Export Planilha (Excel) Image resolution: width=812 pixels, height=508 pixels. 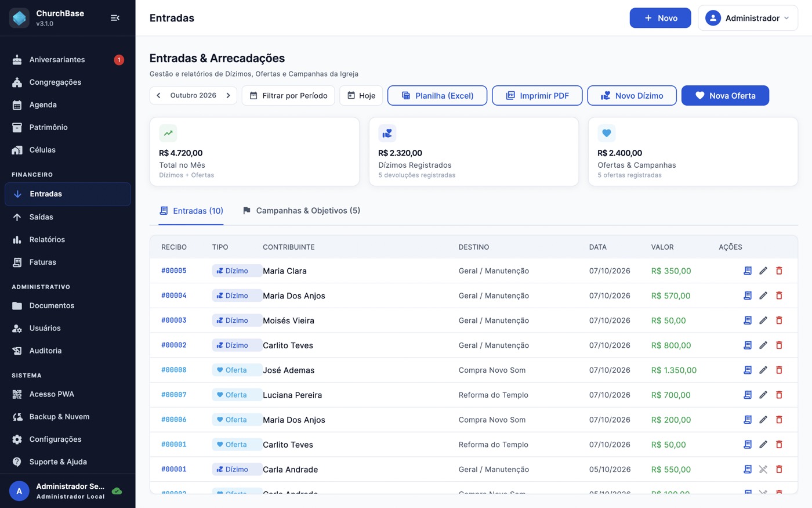(x=437, y=96)
